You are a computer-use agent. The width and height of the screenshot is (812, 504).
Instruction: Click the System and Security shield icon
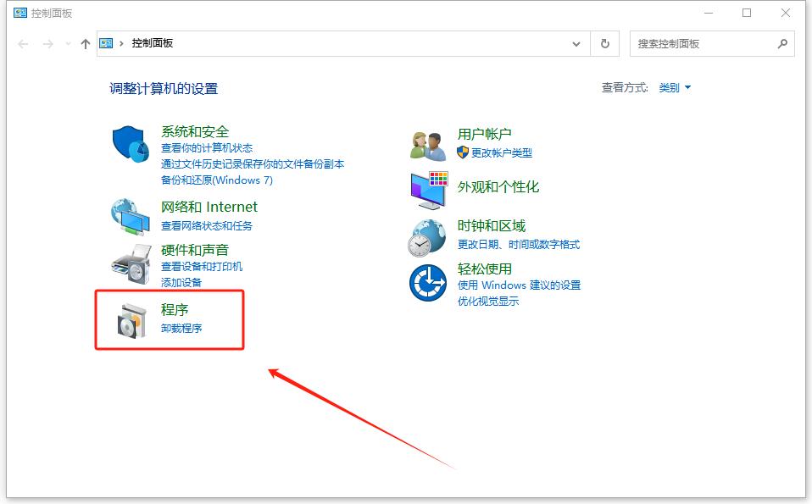coord(131,144)
